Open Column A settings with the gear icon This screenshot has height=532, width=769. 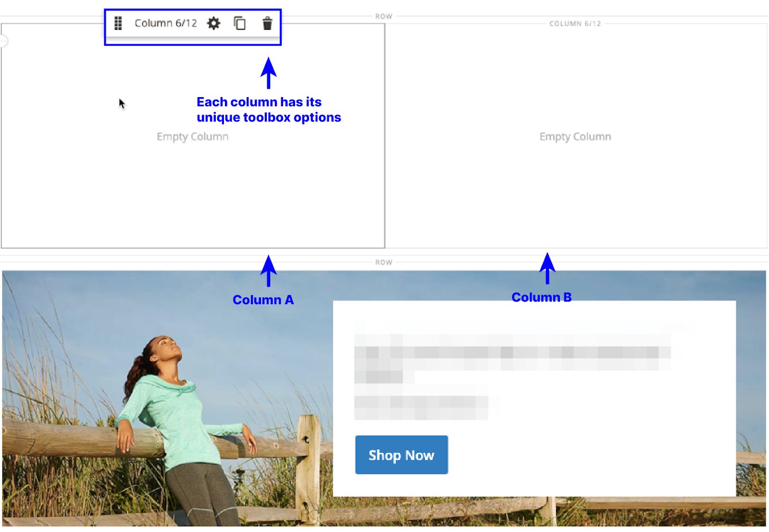[213, 23]
